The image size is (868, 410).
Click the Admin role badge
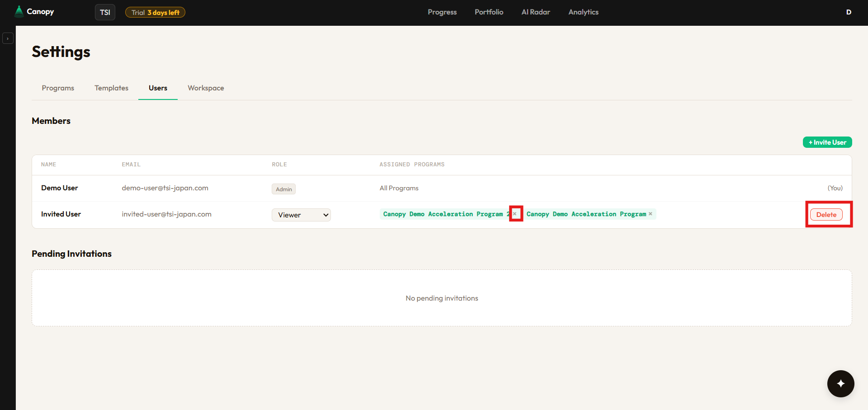(283, 189)
